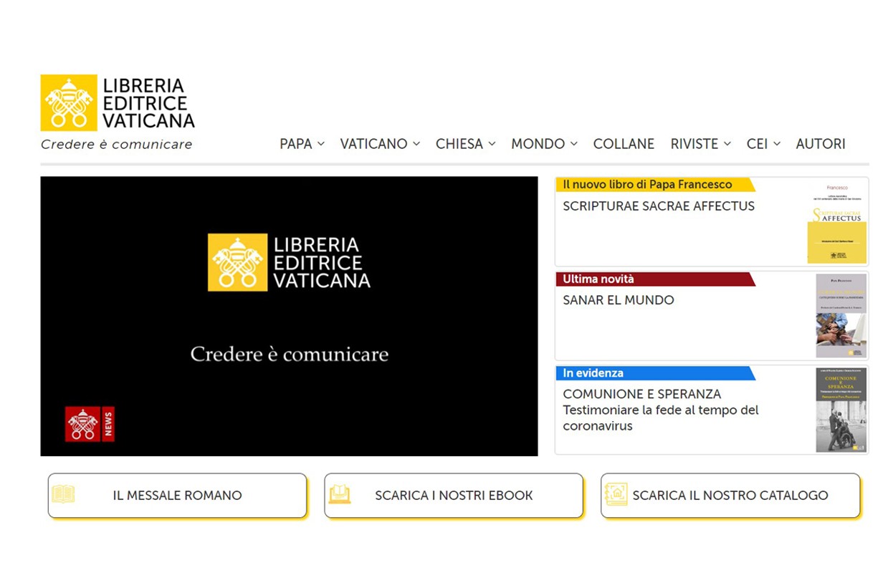Go to the AUTORI page
This screenshot has width=883, height=588.
[x=821, y=144]
